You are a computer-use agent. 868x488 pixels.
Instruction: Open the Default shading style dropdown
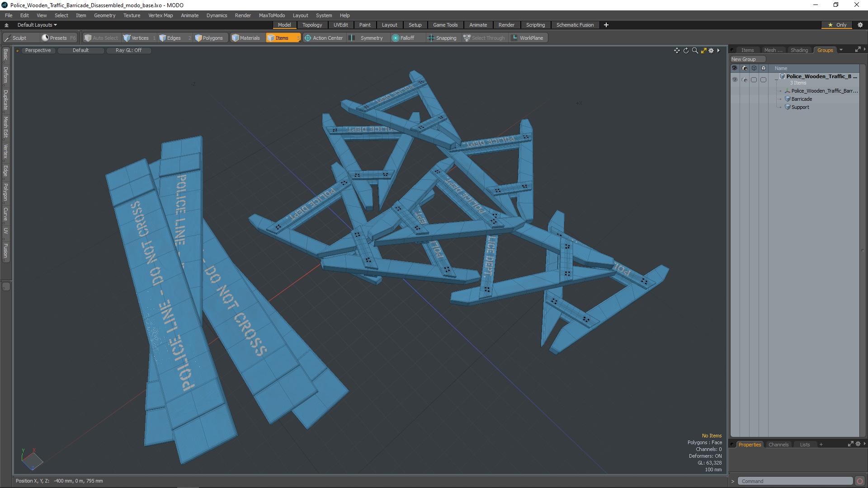[80, 50]
